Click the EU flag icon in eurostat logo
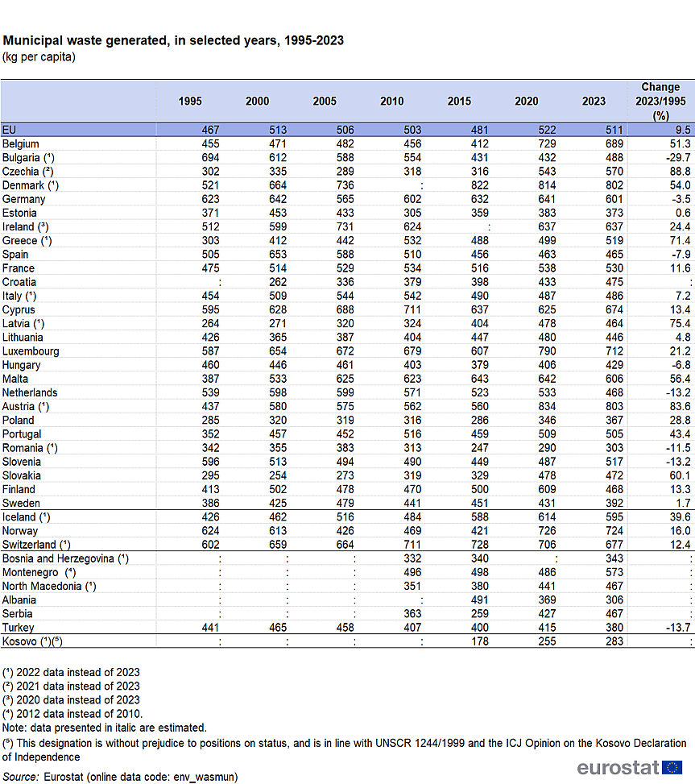This screenshot has width=695, height=784. point(672,768)
